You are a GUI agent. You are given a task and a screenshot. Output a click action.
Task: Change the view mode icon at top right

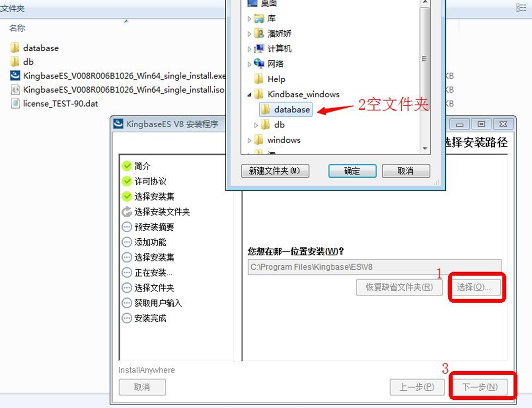521,8
